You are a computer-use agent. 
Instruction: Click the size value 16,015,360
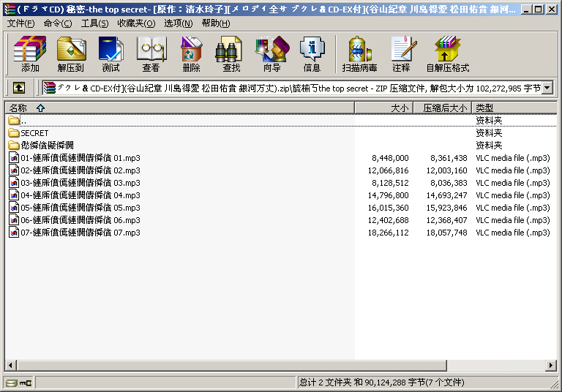[x=388, y=208]
